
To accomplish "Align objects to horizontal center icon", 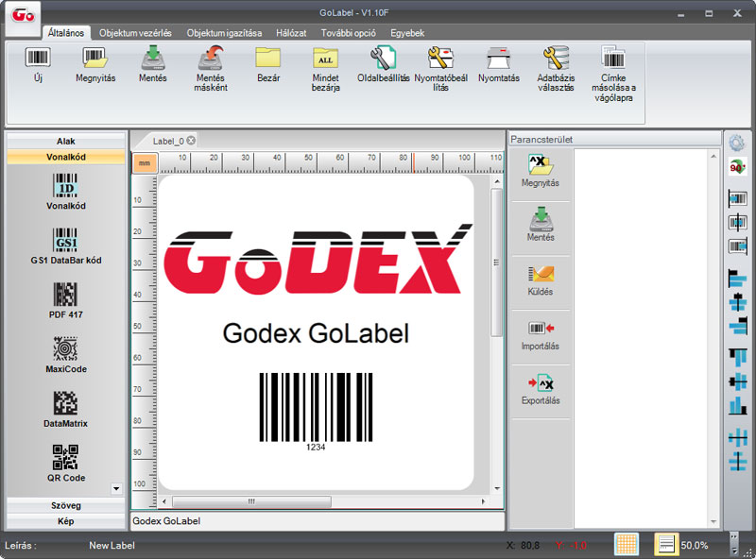I will pos(738,302).
